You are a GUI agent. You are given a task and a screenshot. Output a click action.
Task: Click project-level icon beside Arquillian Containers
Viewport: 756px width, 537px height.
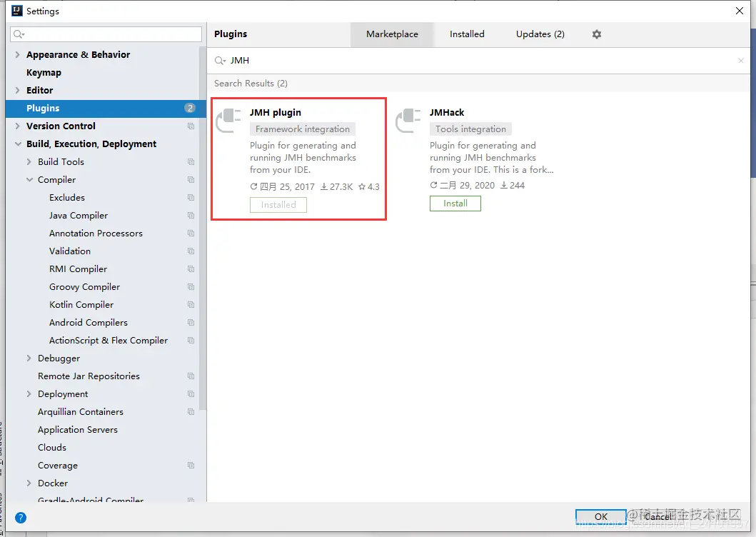point(191,411)
